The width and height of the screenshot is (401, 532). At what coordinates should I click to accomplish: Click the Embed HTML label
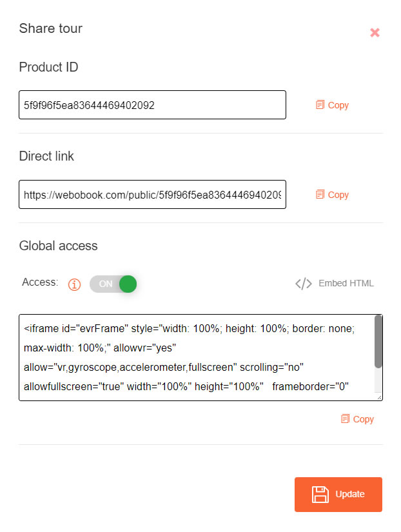(x=346, y=283)
